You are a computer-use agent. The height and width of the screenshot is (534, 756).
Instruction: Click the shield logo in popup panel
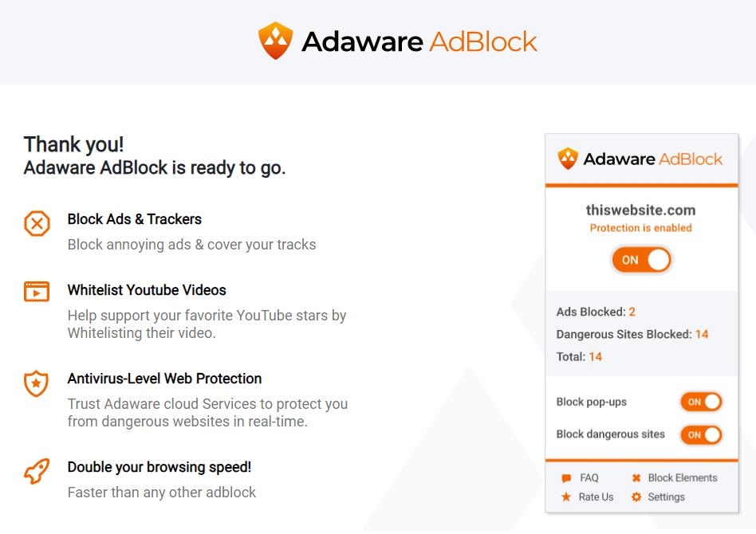pyautogui.click(x=568, y=159)
